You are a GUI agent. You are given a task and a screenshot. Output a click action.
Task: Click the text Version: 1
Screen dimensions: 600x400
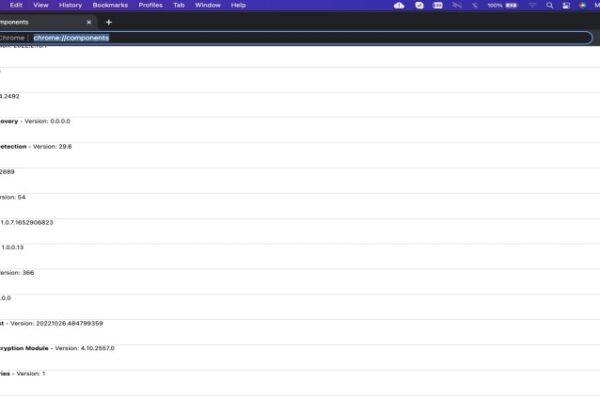pyautogui.click(x=31, y=373)
